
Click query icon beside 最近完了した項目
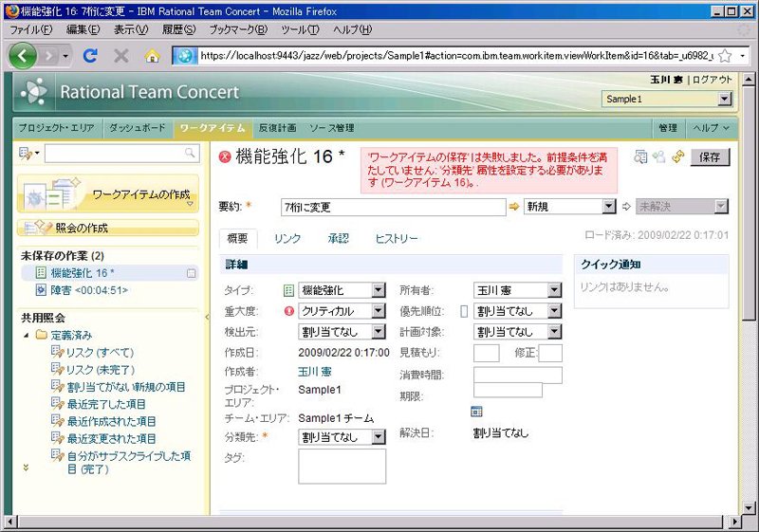pos(57,403)
